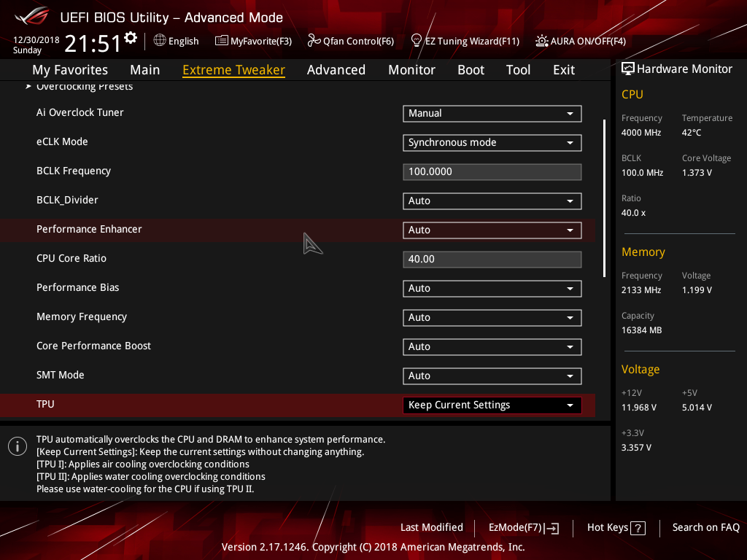Click the MyFavorite(F3) label
The height and width of the screenshot is (560, 747).
point(261,41)
